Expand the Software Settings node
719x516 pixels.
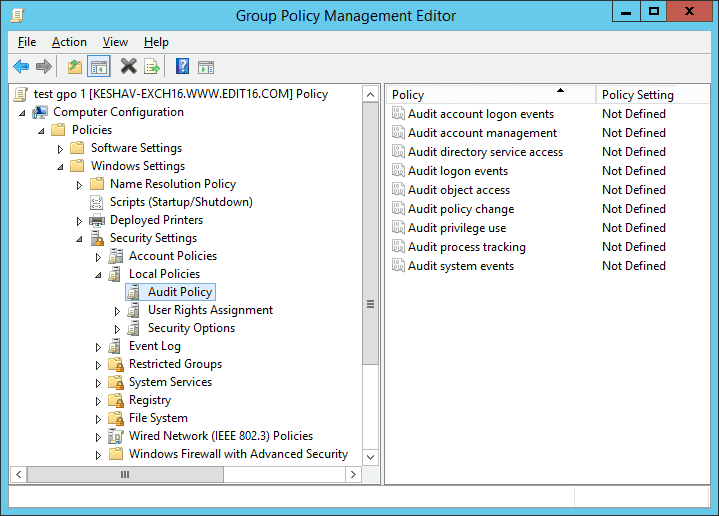pyautogui.click(x=60, y=149)
